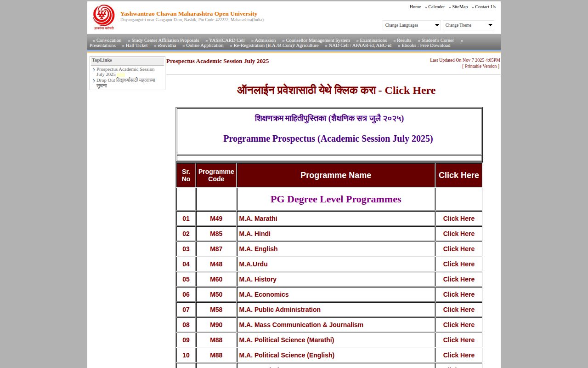The height and width of the screenshot is (368, 588).
Task: Open the Admission menu item
Action: pyautogui.click(x=265, y=40)
